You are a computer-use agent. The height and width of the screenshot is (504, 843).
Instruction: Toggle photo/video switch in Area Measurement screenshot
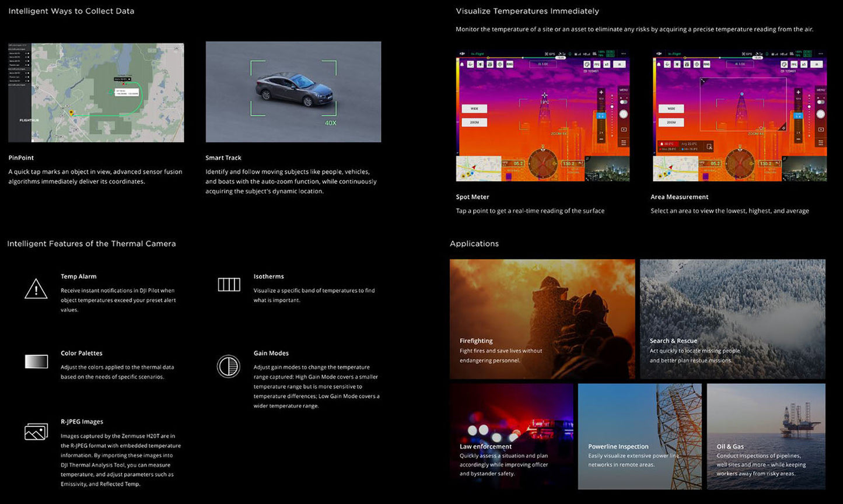tap(821, 102)
